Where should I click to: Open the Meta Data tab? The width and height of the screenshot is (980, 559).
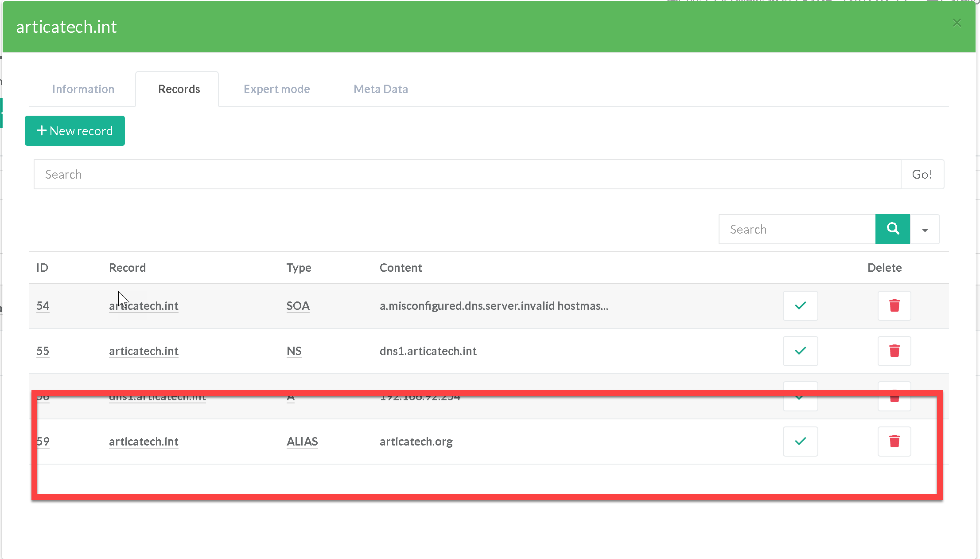click(381, 89)
